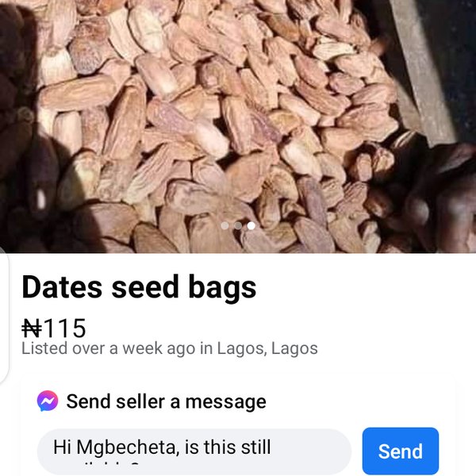The image size is (476, 476).
Task: Click the Messenger icon beside the message heading
Action: tap(48, 401)
